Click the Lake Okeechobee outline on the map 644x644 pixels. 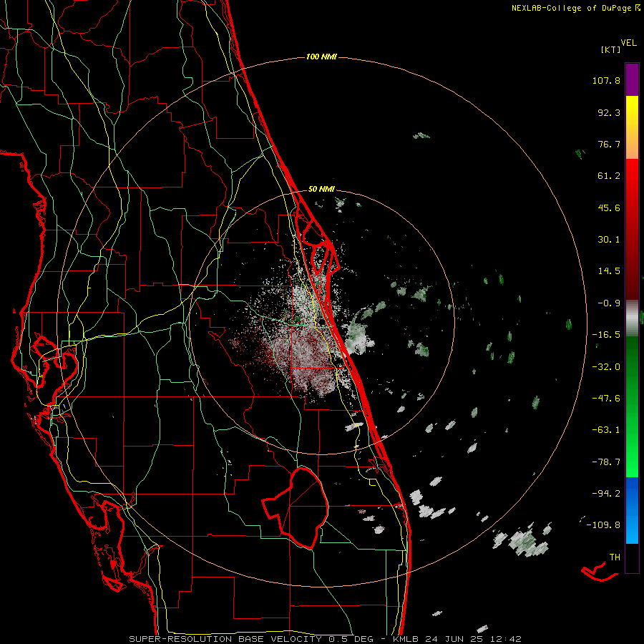[x=296, y=508]
